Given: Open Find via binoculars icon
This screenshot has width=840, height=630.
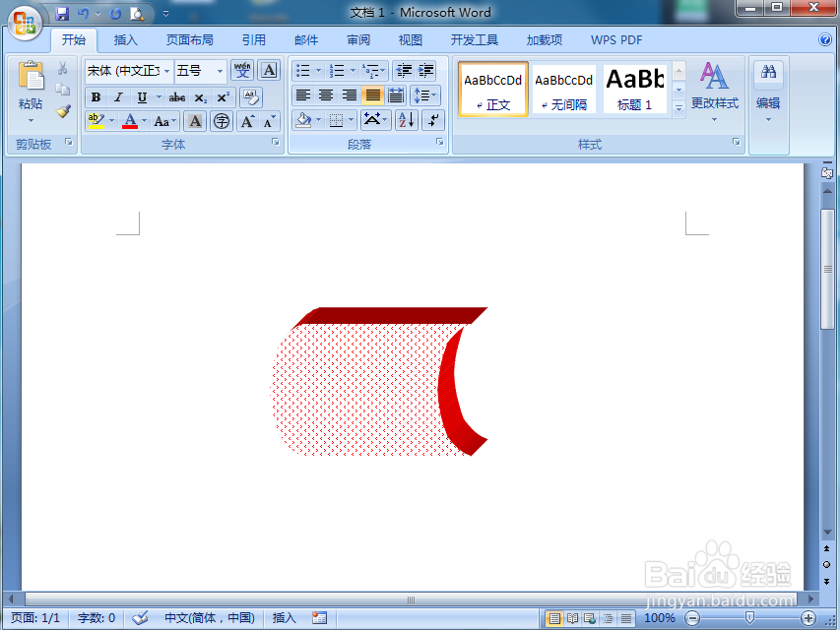Looking at the screenshot, I should (x=768, y=72).
